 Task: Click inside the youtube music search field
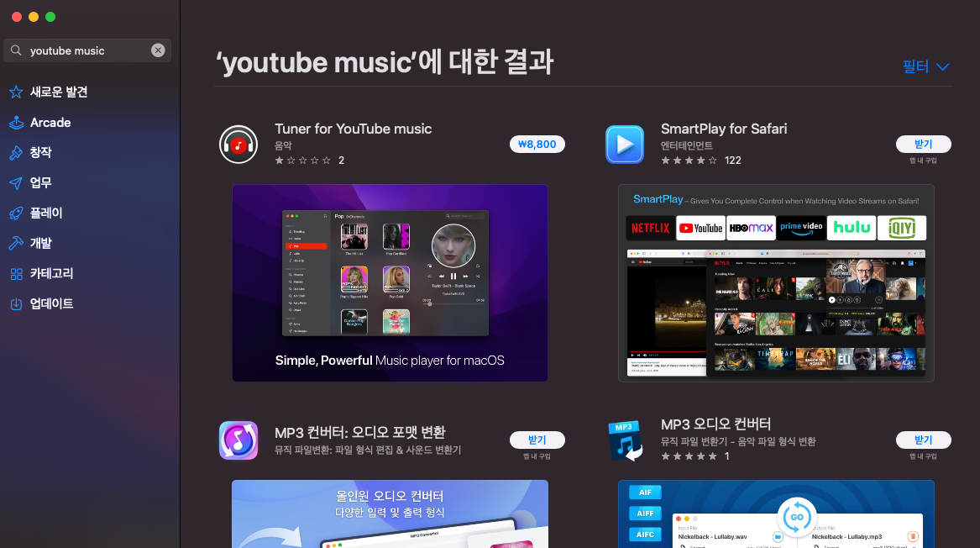point(86,50)
